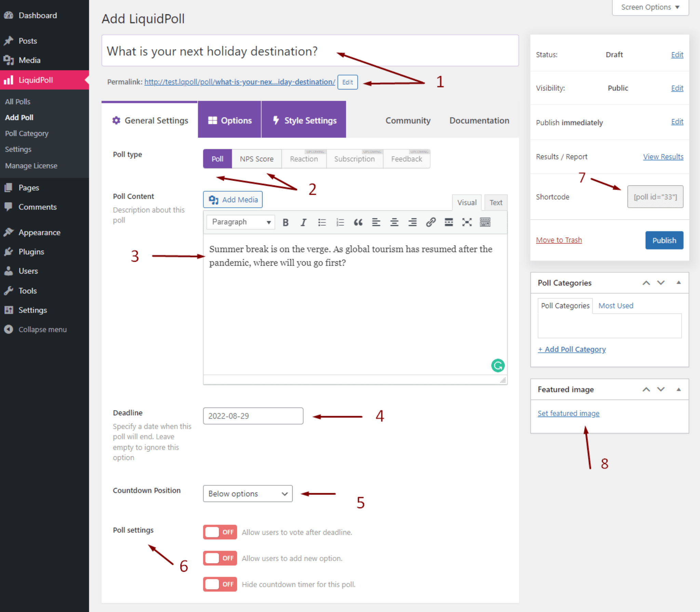
Task: Move Poll Categories box down
Action: (661, 283)
